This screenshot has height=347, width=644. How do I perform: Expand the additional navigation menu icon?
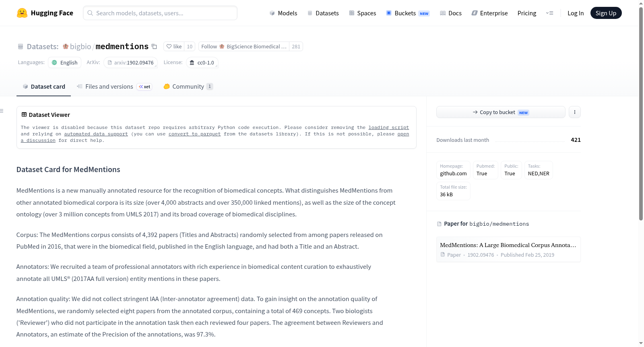(549, 13)
